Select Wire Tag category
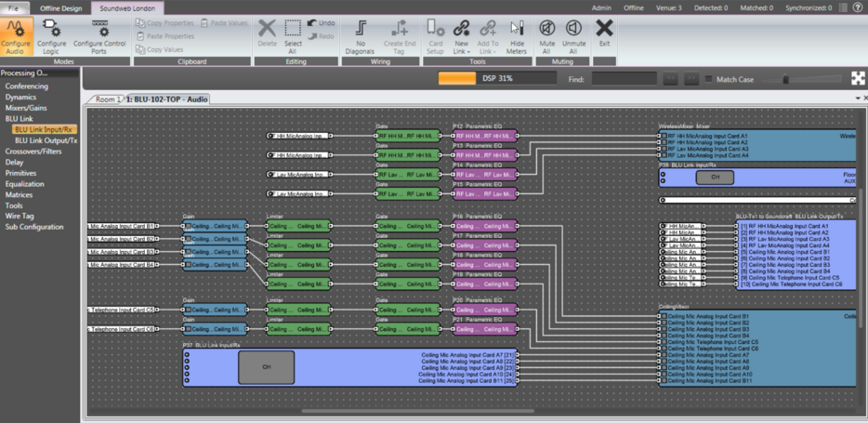 [20, 216]
